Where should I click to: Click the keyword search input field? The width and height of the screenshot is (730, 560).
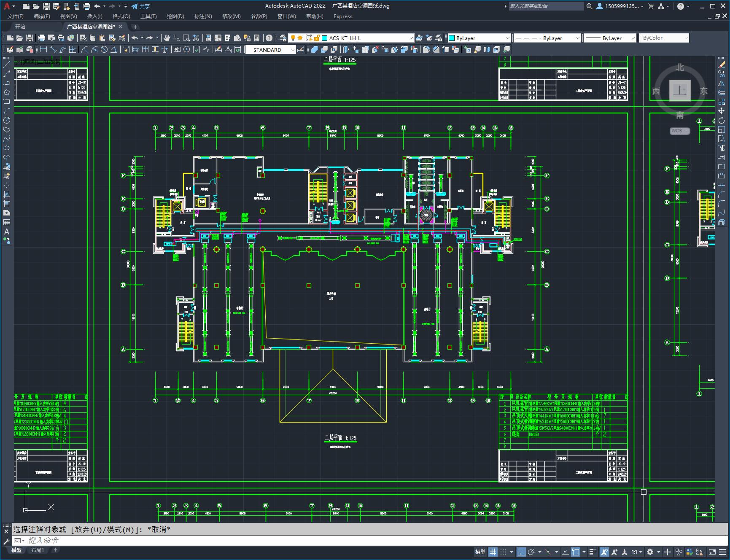coord(546,6)
